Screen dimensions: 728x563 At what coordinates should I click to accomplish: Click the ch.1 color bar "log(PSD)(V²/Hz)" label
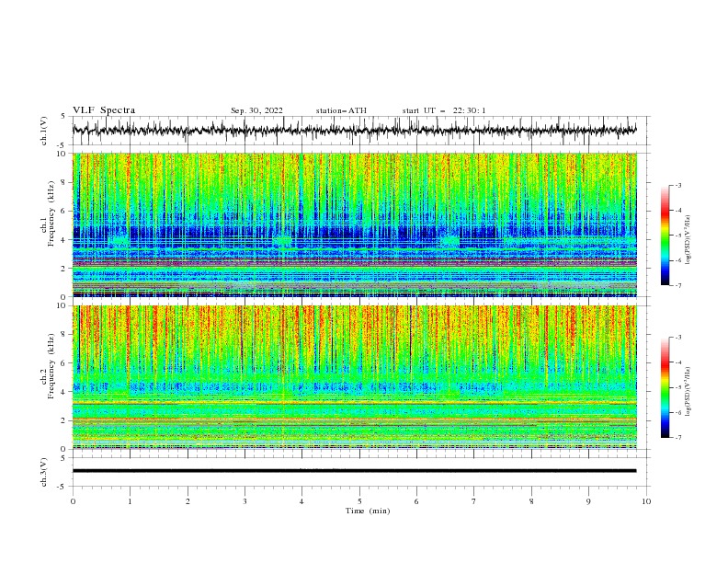(688, 240)
